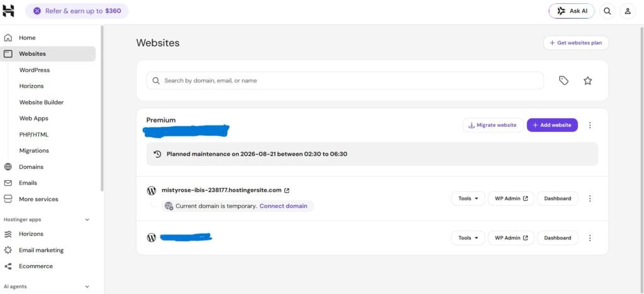Open Dashboard for the second website
The image size is (644, 294).
[x=557, y=238]
